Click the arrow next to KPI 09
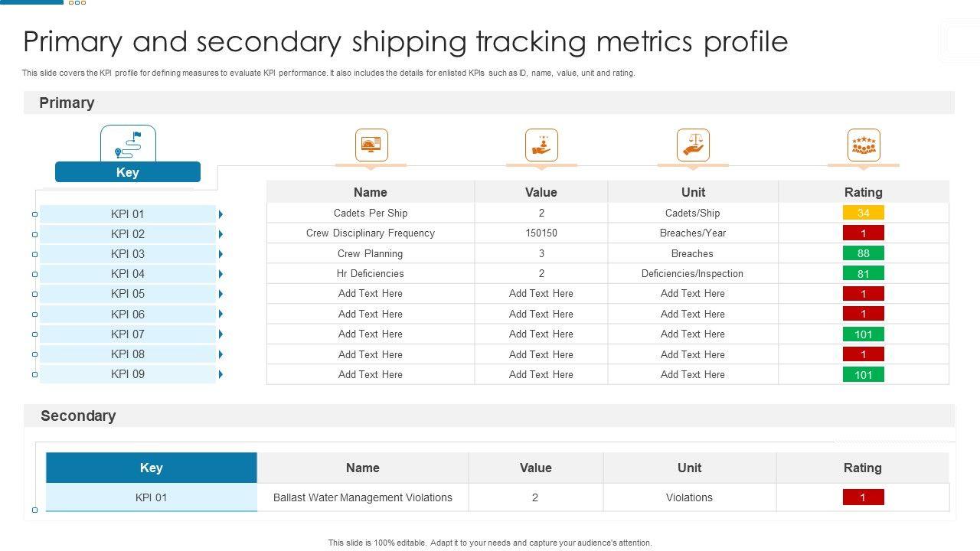 220,374
